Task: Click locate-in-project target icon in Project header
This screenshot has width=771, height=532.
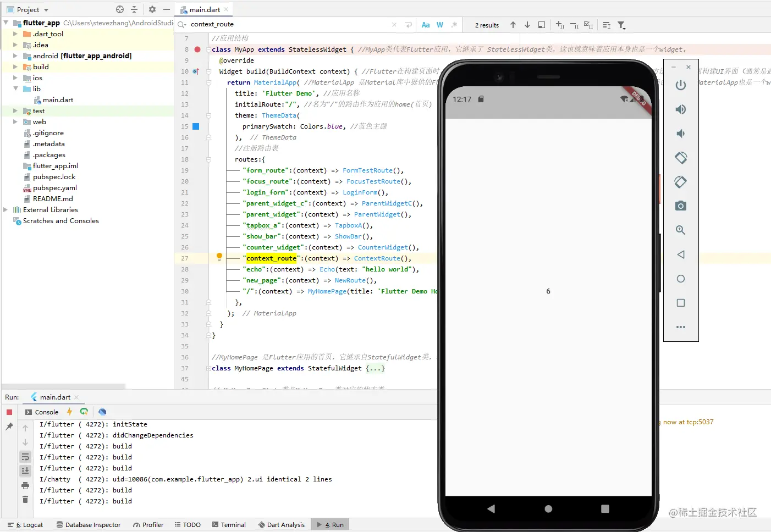Action: point(120,9)
